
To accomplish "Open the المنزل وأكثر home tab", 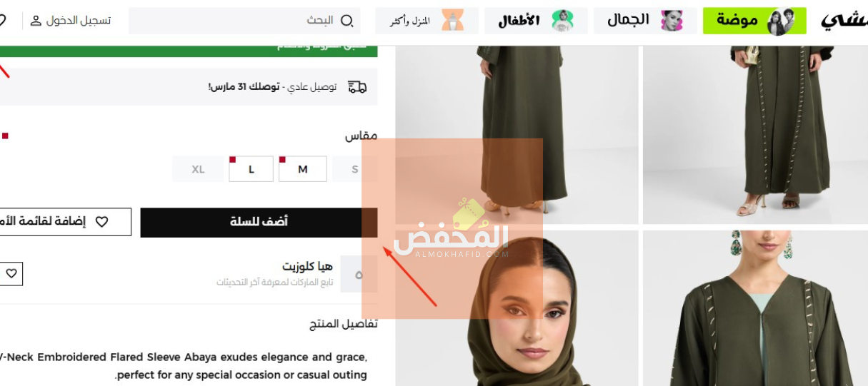I will coord(426,21).
